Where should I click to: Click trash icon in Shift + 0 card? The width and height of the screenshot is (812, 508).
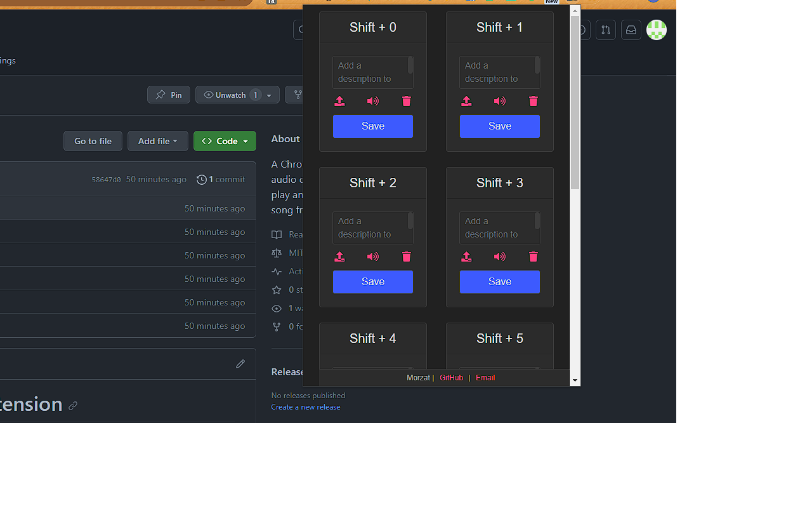[407, 101]
